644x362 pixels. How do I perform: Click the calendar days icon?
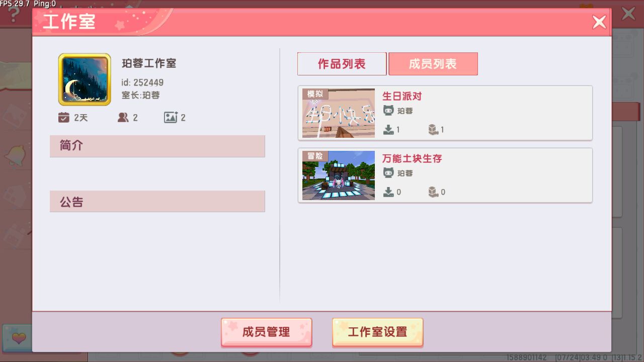click(63, 118)
